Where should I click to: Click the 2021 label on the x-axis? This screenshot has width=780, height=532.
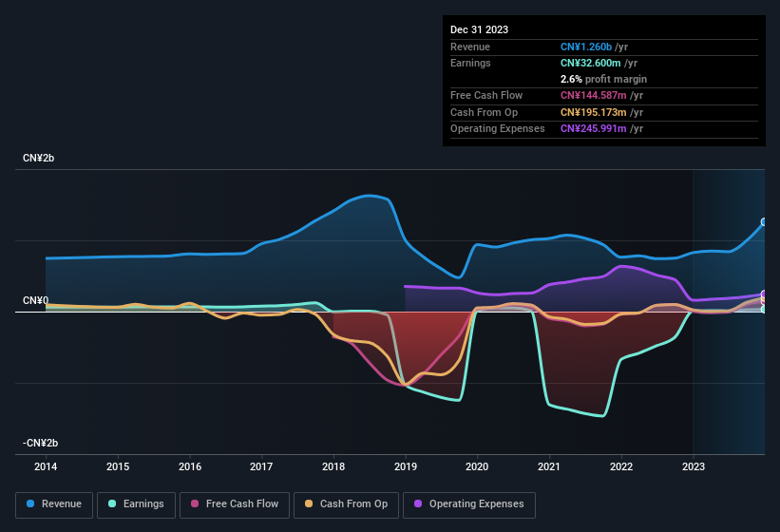coord(549,466)
